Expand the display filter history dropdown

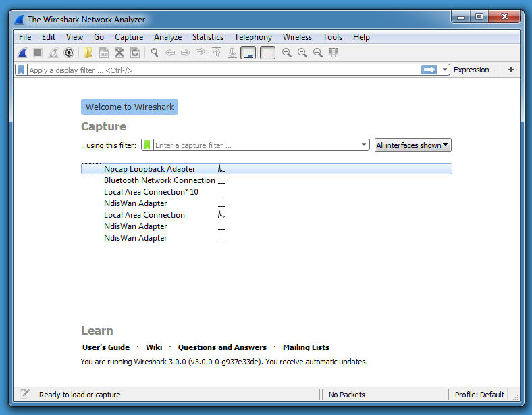[x=445, y=70]
